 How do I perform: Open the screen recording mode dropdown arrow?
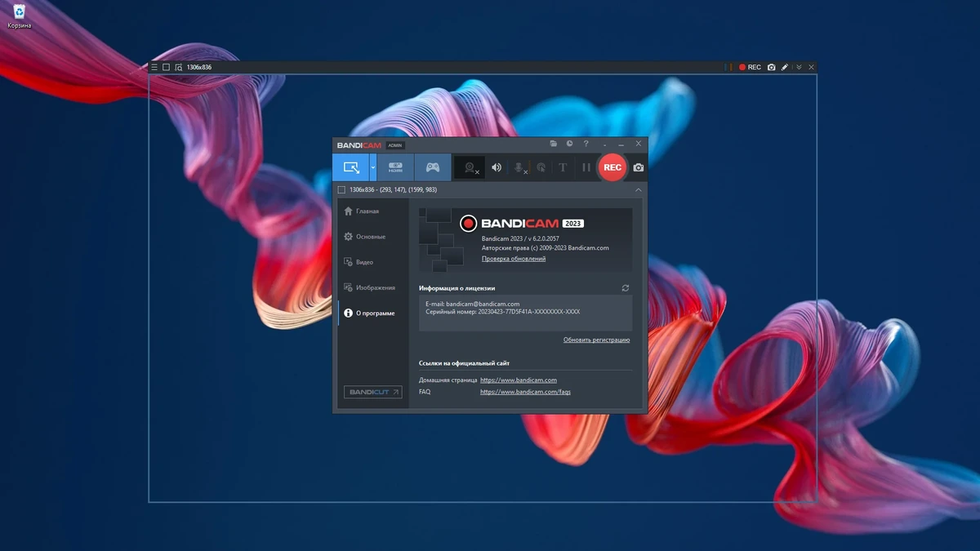coord(372,167)
